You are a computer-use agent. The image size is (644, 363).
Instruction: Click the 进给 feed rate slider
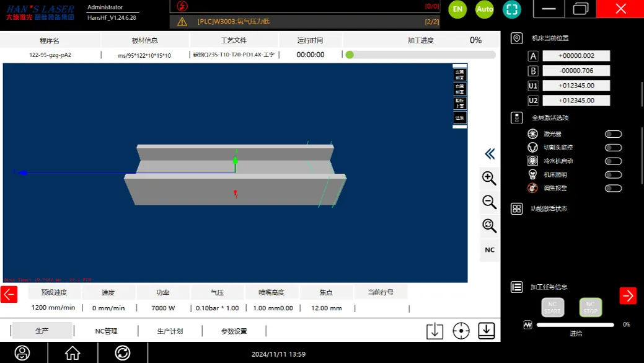click(x=575, y=325)
